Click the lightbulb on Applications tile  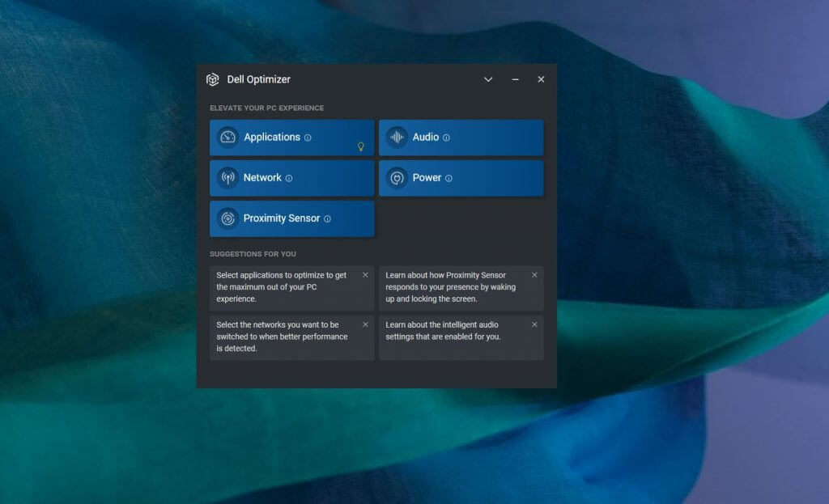[360, 147]
